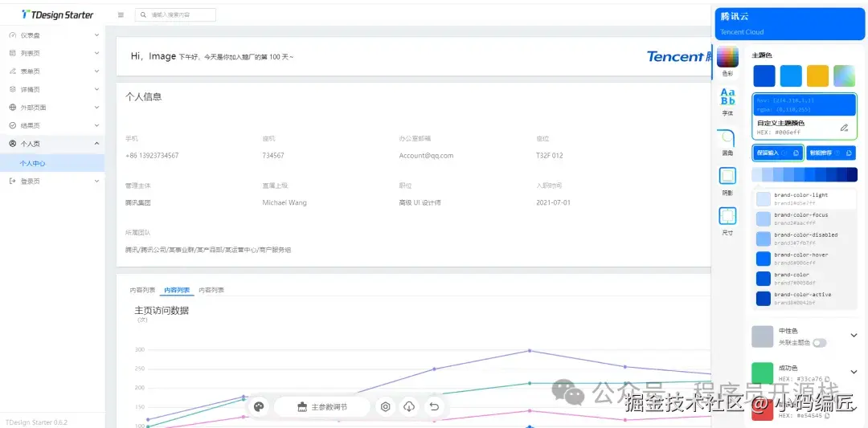868x428 pixels.
Task: Click the TDesign Starter logo
Action: click(58, 15)
